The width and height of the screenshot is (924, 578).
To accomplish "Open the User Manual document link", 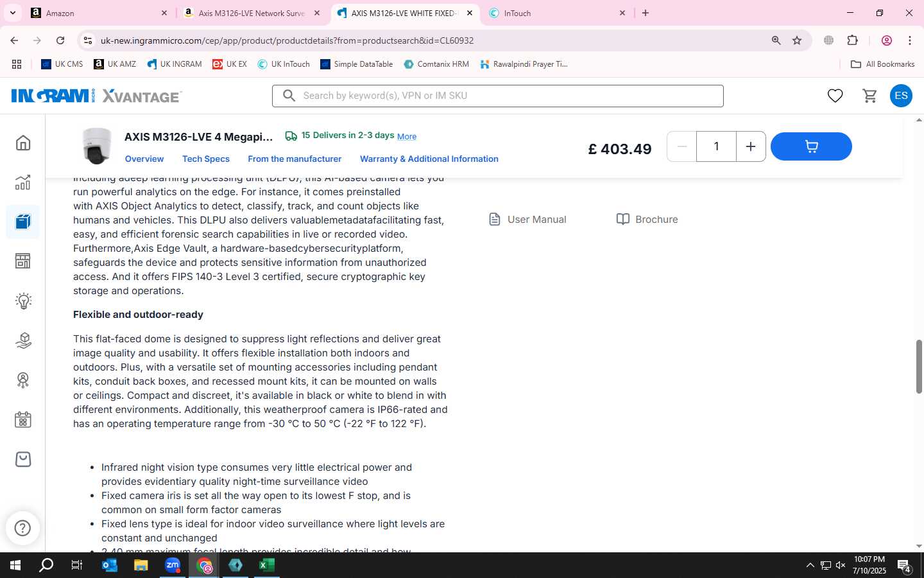I will pyautogui.click(x=527, y=219).
